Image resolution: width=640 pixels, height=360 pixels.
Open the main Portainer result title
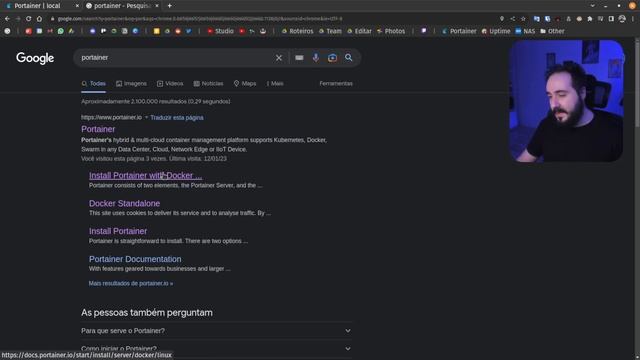98,129
